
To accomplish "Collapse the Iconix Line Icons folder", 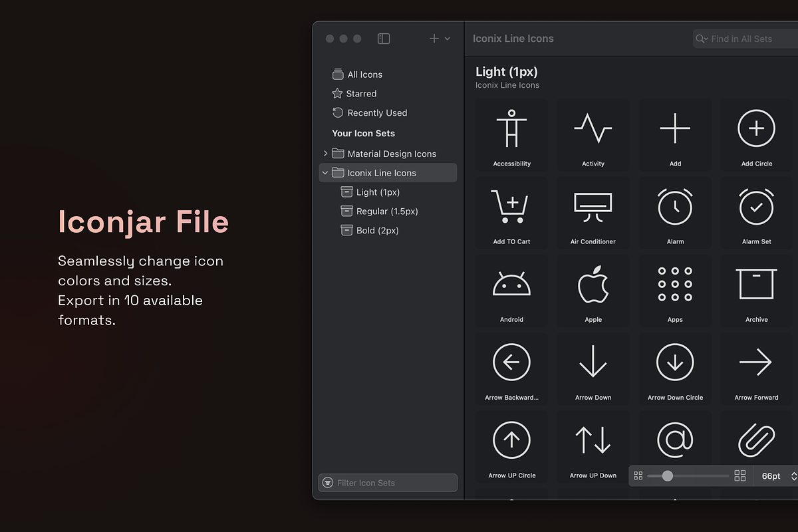I will (x=325, y=173).
